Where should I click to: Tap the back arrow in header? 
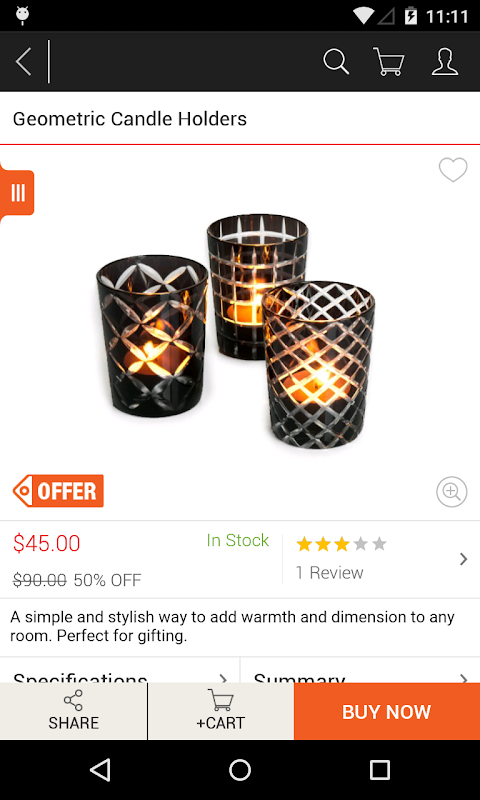(x=23, y=62)
